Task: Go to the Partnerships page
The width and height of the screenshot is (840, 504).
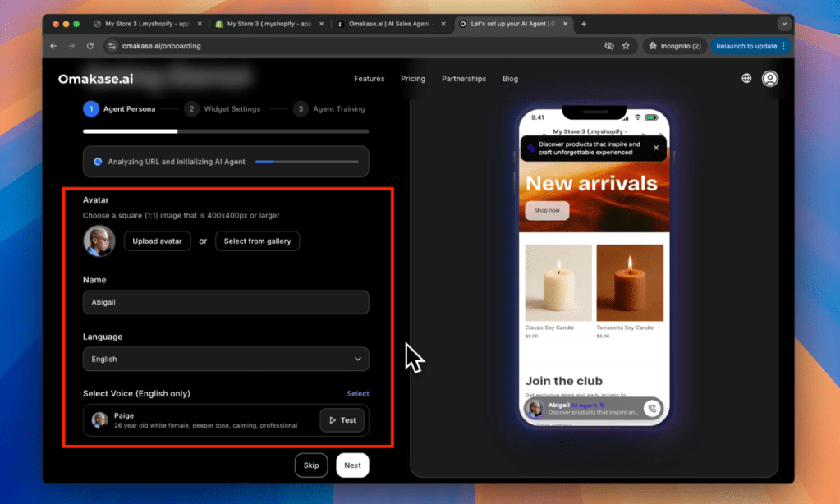Action: (463, 79)
